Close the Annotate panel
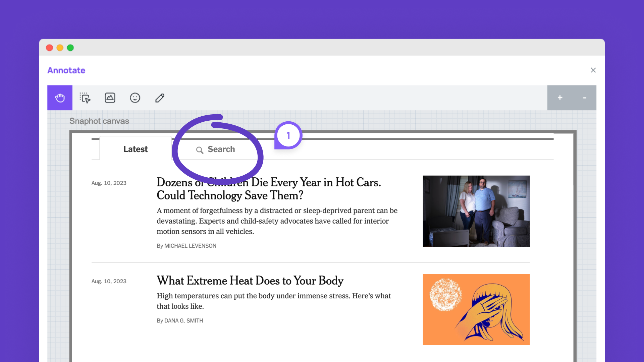644x362 pixels. [593, 70]
